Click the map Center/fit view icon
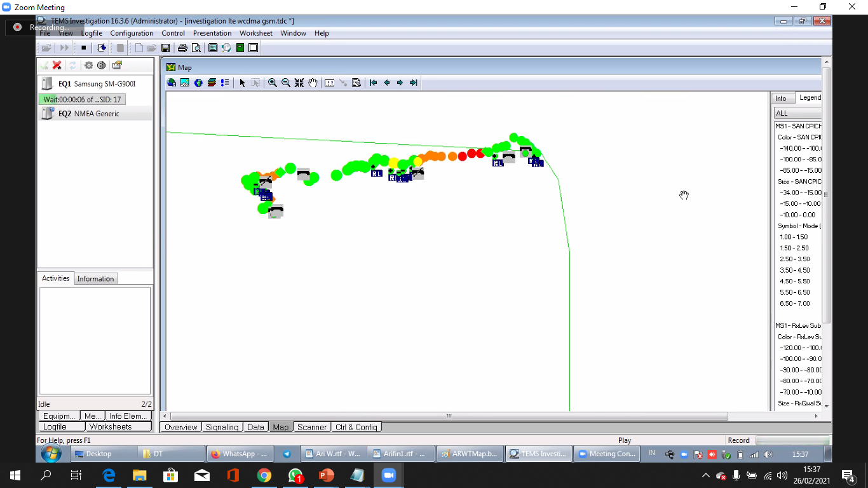Image resolution: width=868 pixels, height=488 pixels. [x=299, y=83]
